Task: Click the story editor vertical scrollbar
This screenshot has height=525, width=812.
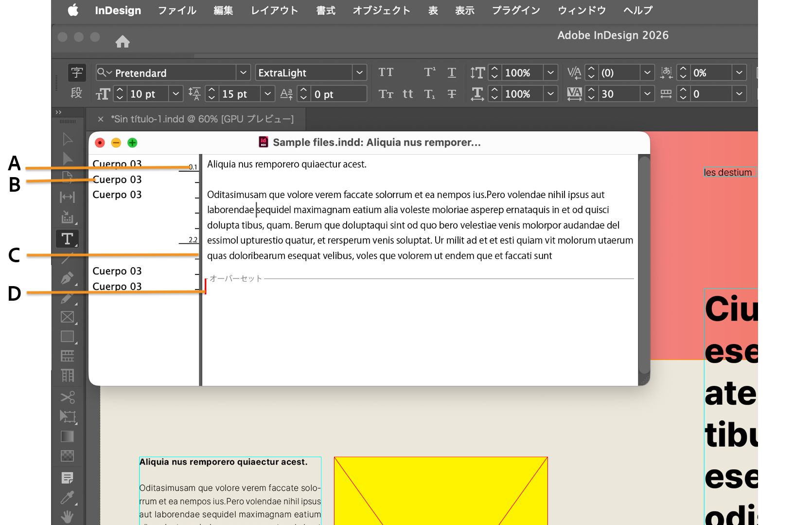Action: click(644, 265)
